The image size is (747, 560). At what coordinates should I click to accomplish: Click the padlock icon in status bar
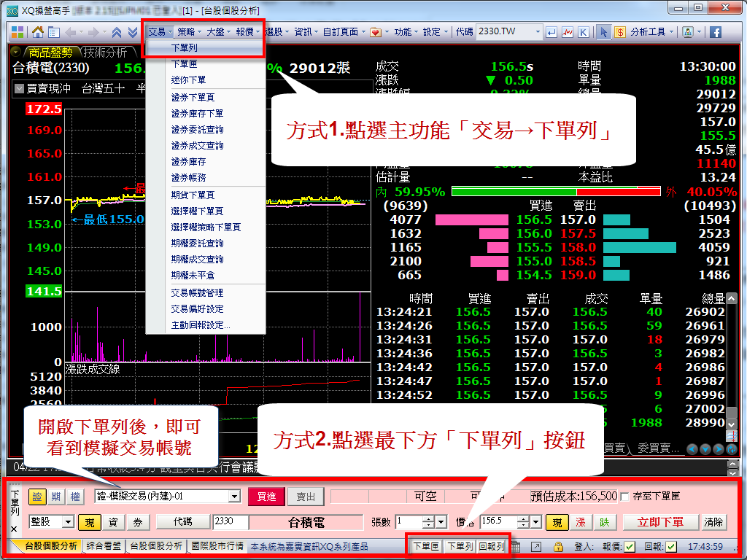(558, 546)
